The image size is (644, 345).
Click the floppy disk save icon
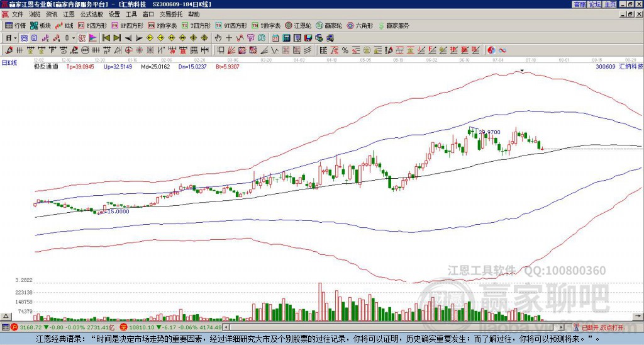308,38
